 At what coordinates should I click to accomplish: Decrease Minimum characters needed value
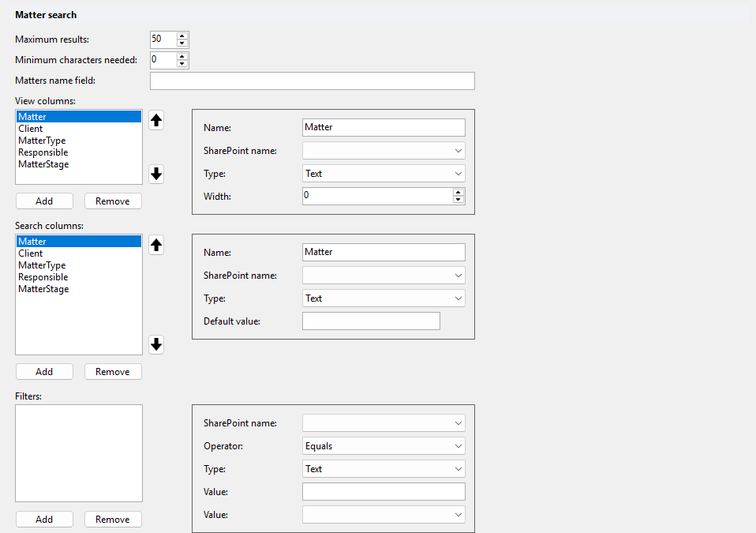point(182,64)
